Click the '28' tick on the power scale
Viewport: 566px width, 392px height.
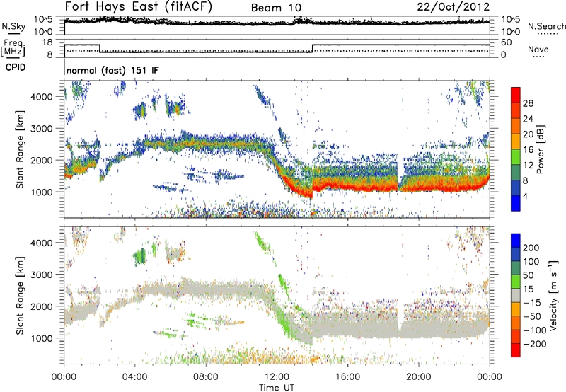[528, 103]
